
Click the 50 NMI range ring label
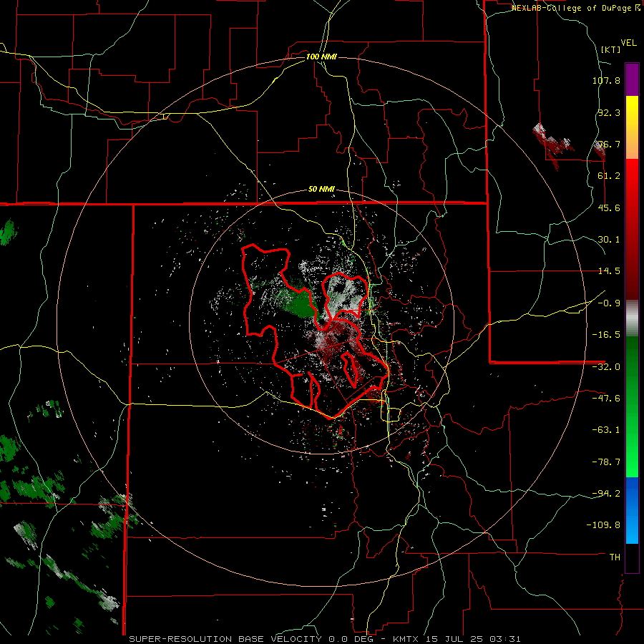321,189
